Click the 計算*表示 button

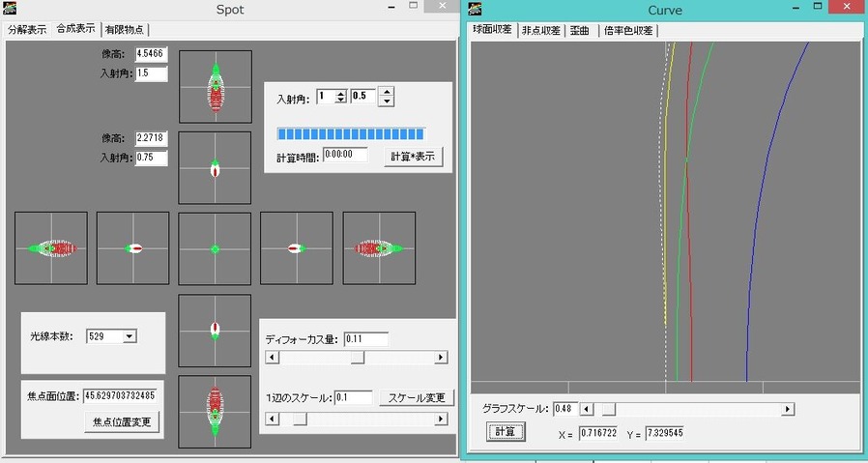(413, 157)
